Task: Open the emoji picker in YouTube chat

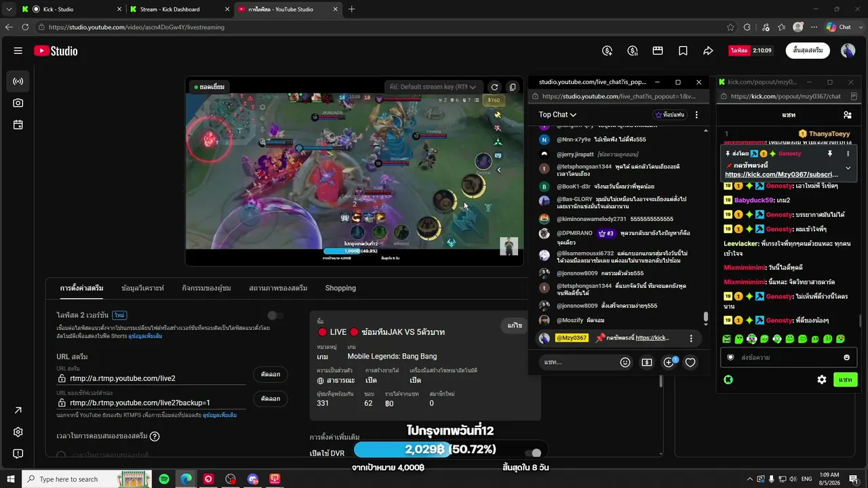Action: pos(625,363)
